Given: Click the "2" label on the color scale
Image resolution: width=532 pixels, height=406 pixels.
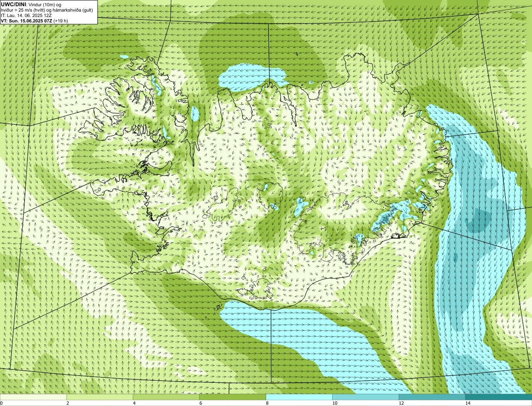Looking at the screenshot, I should coord(67,403).
